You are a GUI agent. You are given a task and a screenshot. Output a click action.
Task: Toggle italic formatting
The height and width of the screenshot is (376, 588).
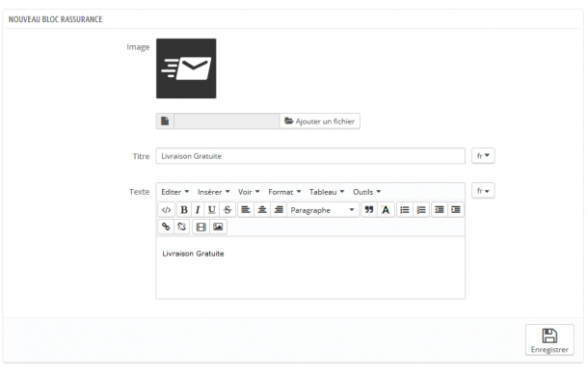(x=198, y=210)
